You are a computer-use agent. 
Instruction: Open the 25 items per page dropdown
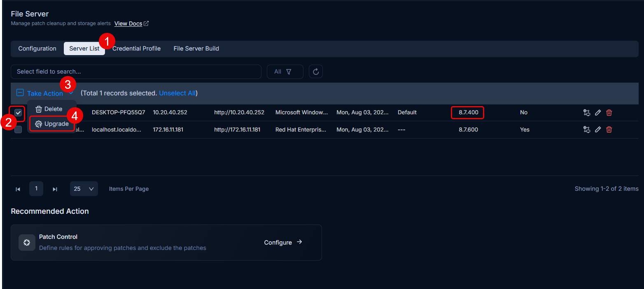(x=84, y=189)
